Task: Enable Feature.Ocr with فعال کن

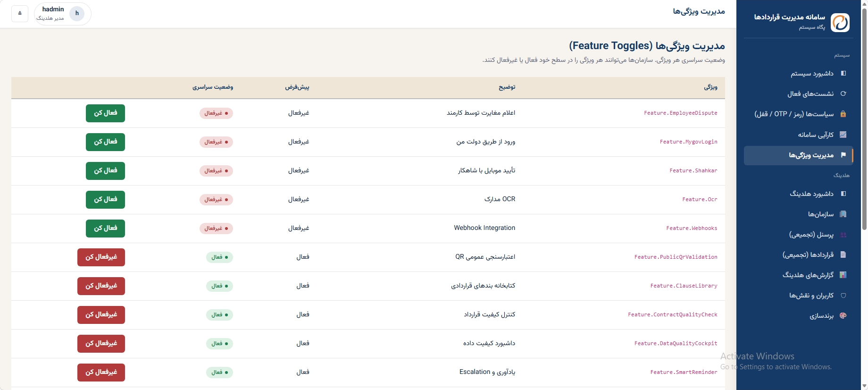Action: [105, 200]
